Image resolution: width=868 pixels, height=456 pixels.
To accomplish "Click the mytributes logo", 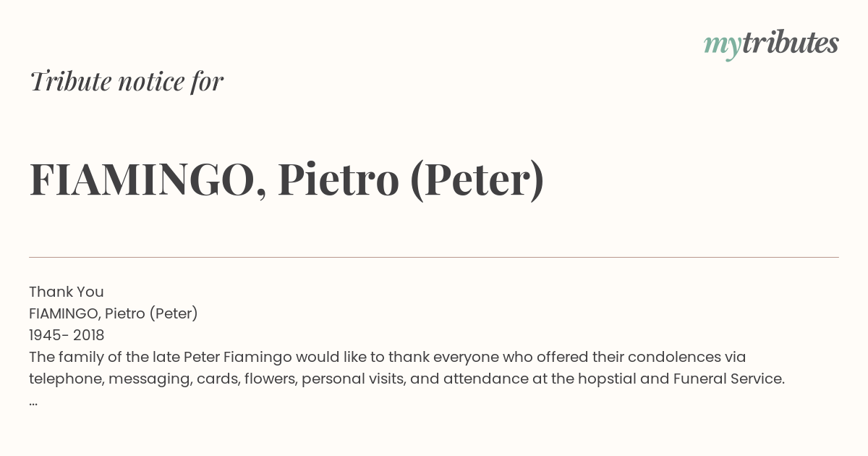I will pyautogui.click(x=771, y=44).
